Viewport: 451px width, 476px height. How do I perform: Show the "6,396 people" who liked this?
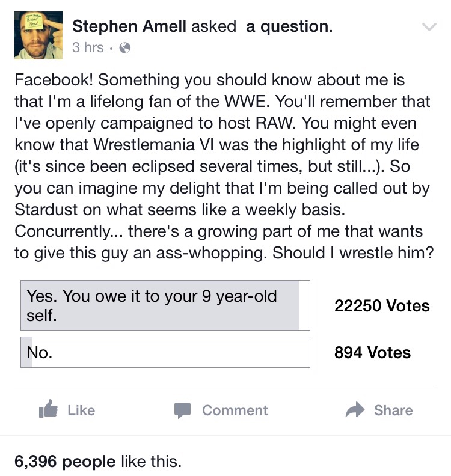65,462
